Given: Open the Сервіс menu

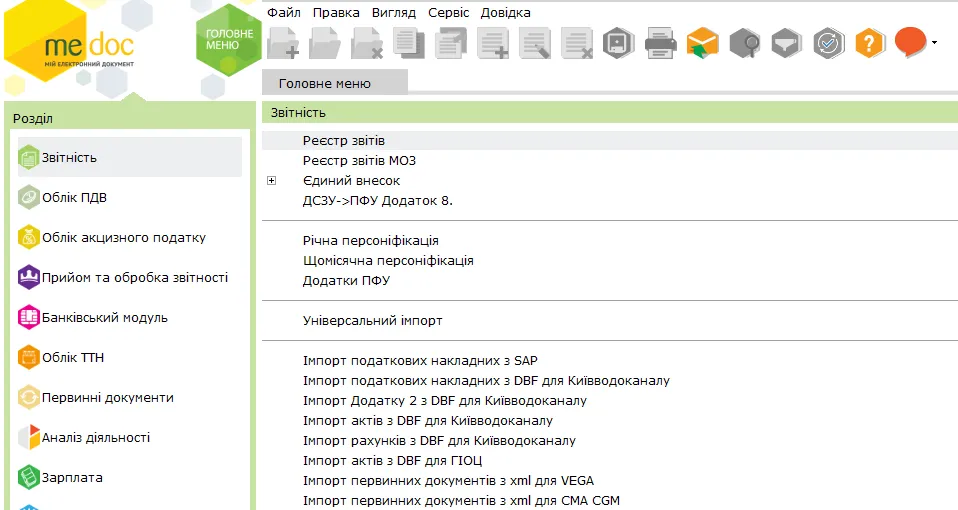Looking at the screenshot, I should pyautogui.click(x=448, y=12).
